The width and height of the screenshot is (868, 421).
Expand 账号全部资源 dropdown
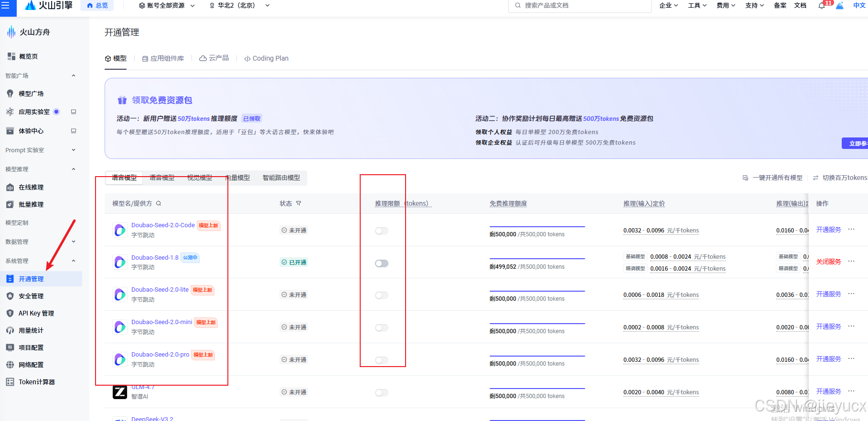[167, 6]
